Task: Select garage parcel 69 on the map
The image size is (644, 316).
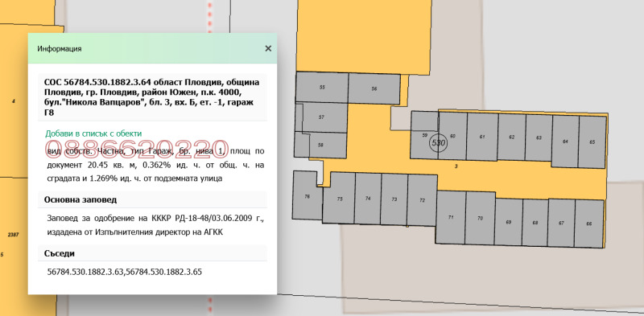Action: (x=509, y=222)
